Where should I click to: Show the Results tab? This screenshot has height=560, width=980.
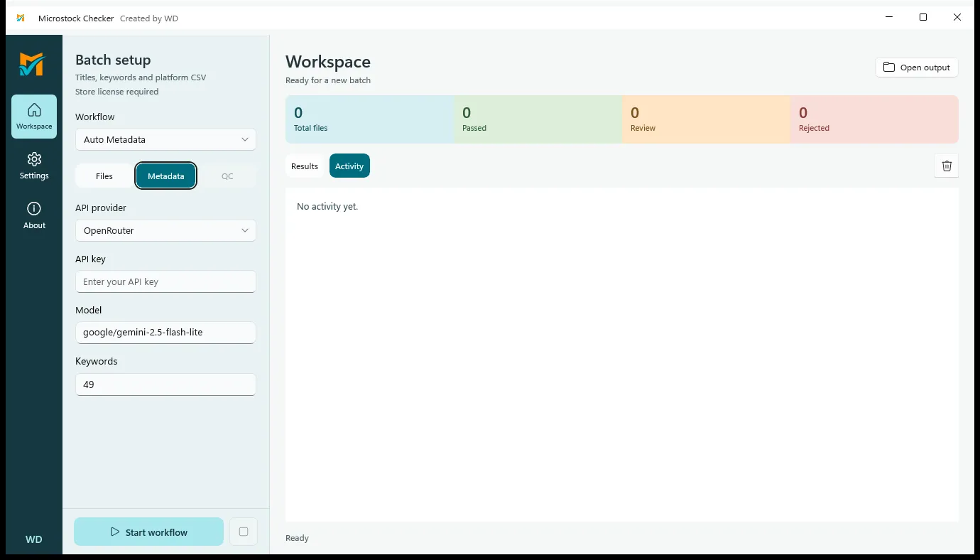click(305, 166)
